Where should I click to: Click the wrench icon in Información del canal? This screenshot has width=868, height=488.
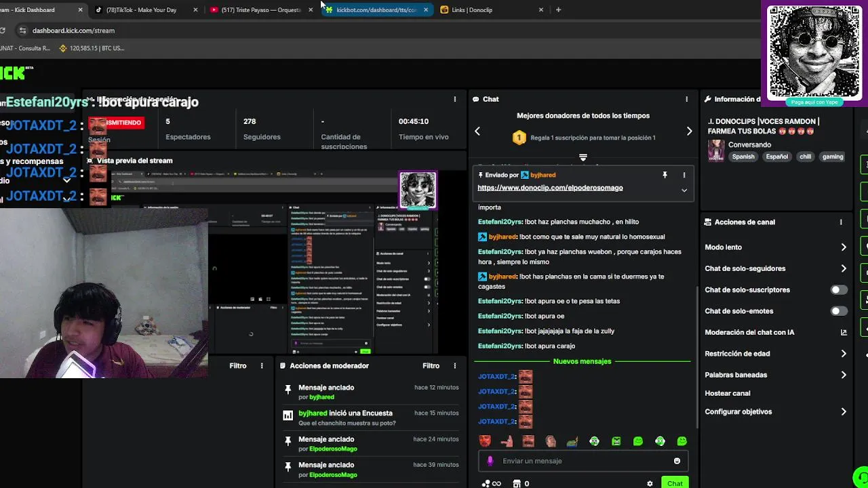pyautogui.click(x=708, y=99)
